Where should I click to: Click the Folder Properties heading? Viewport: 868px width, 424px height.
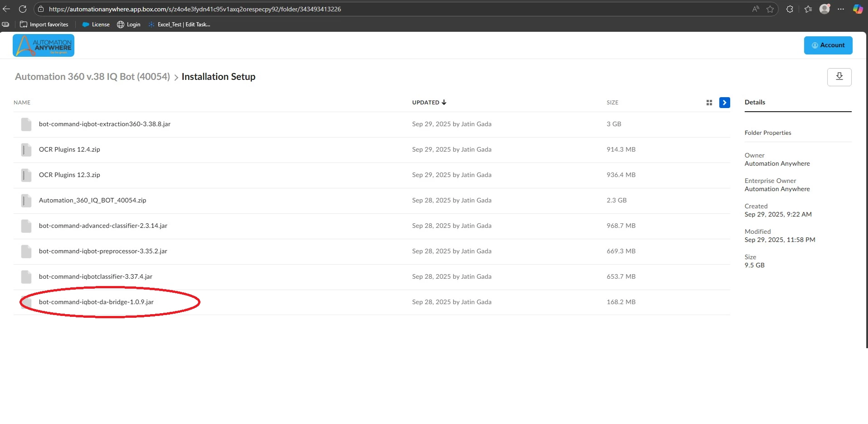click(x=768, y=133)
